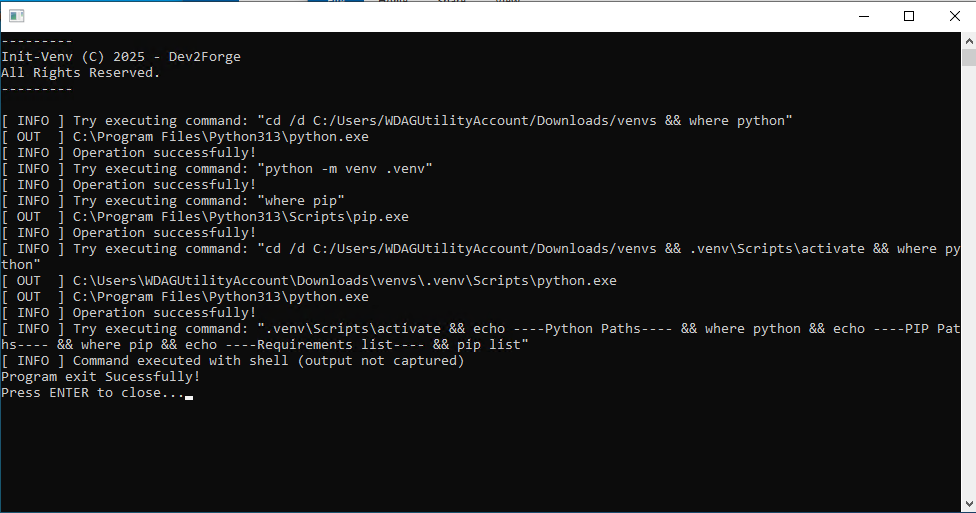Click the vertical scrollbar thumb
Image resolution: width=976 pixels, height=513 pixels.
(x=968, y=58)
